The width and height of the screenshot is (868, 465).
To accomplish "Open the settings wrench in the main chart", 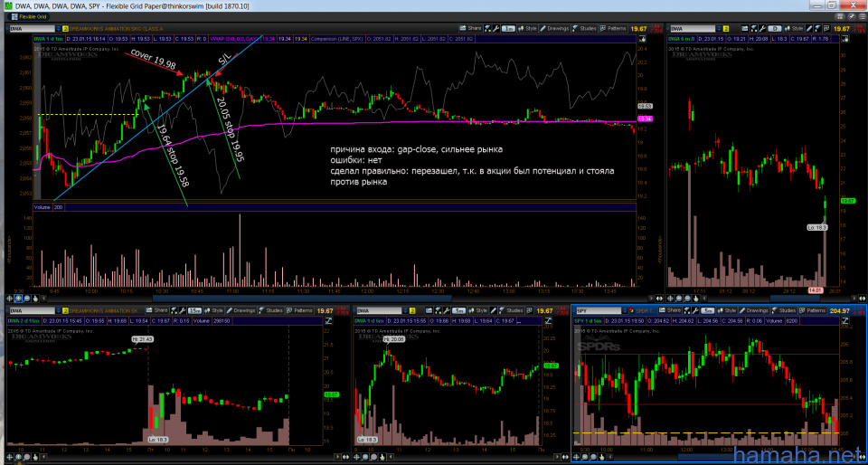I will tap(496, 28).
